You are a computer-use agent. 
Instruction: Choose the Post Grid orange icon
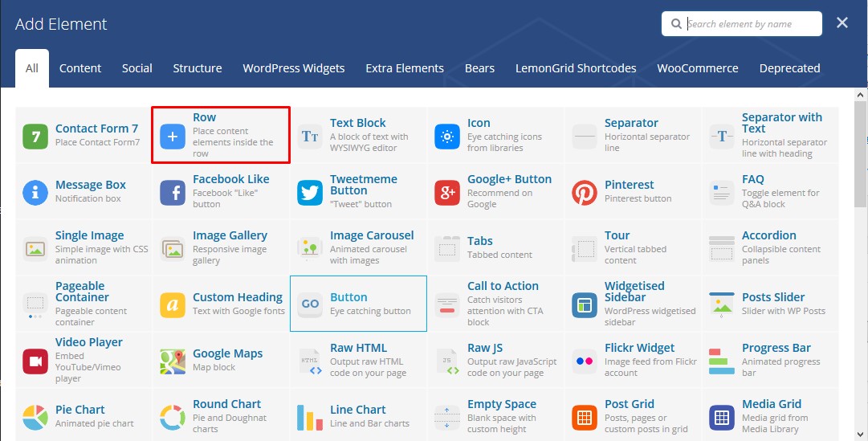click(x=585, y=418)
